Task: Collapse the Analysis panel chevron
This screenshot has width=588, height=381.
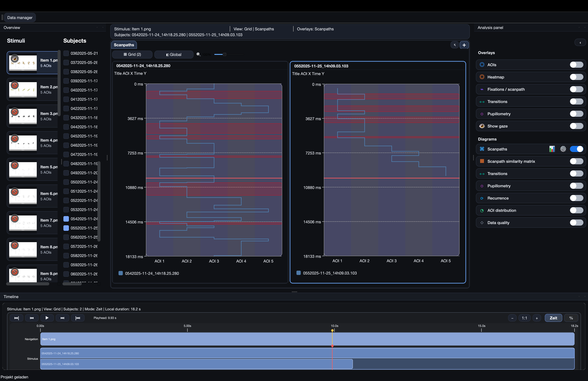Action: click(x=580, y=42)
